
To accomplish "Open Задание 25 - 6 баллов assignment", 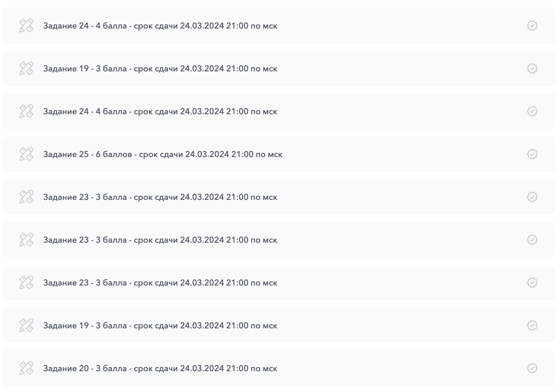I will pos(162,154).
